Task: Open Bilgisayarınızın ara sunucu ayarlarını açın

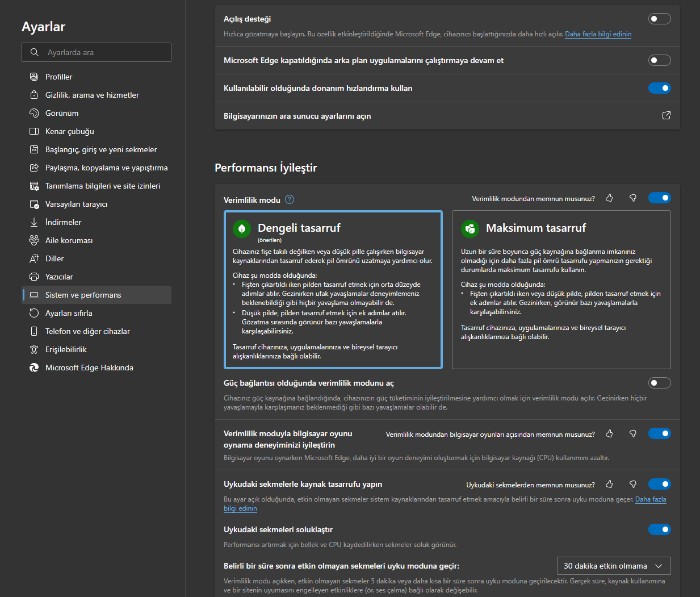Action: [x=447, y=116]
